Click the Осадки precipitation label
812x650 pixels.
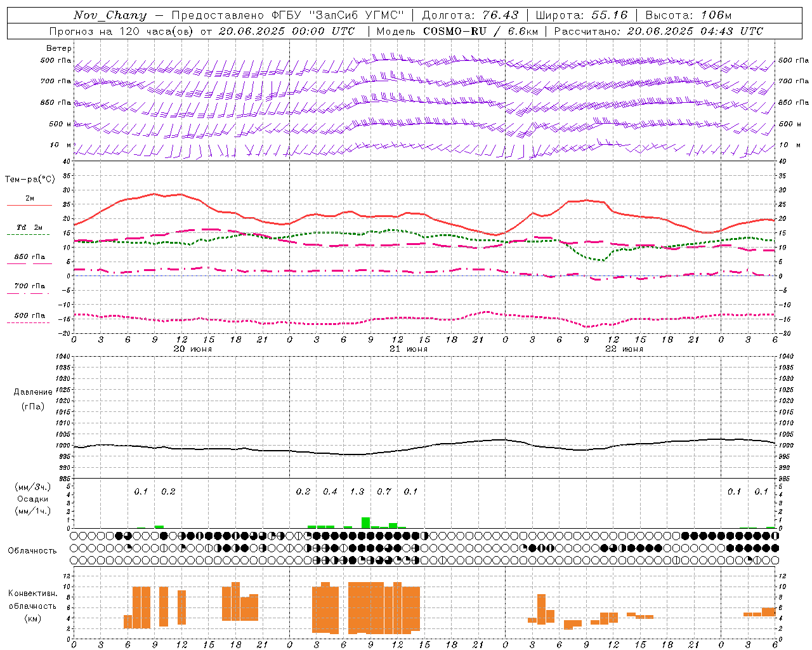33,499
